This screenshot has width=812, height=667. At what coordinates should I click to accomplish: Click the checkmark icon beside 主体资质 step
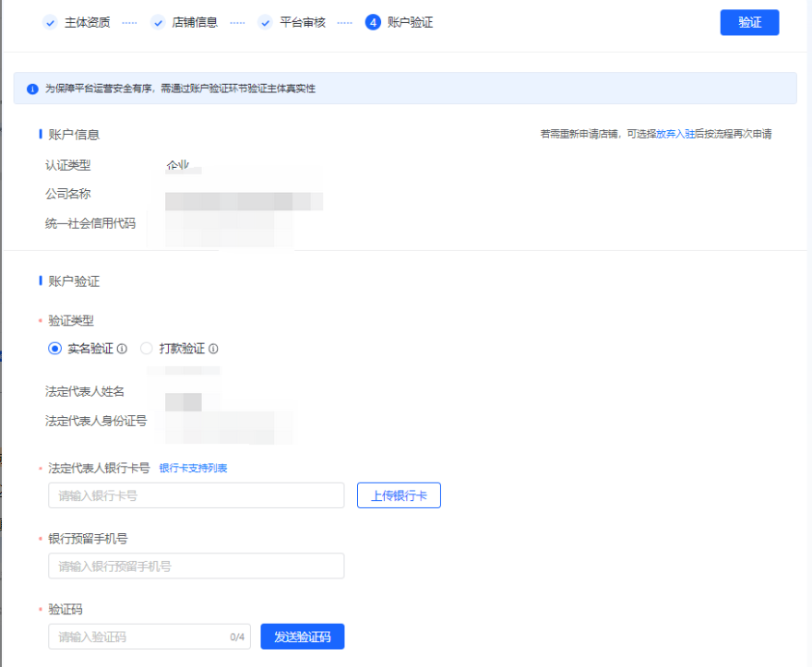tap(50, 22)
